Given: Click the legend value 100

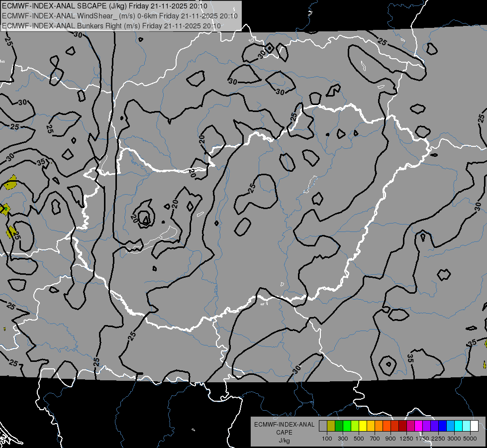Looking at the screenshot, I should (327, 439).
